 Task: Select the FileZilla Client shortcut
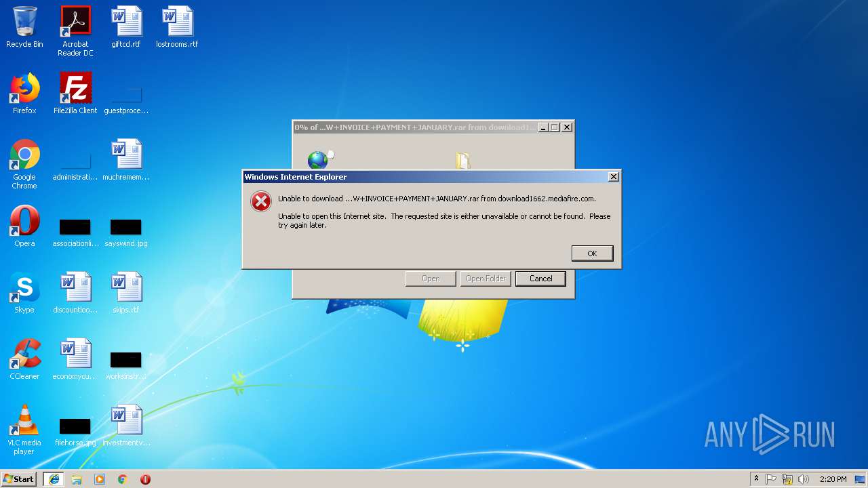[75, 94]
